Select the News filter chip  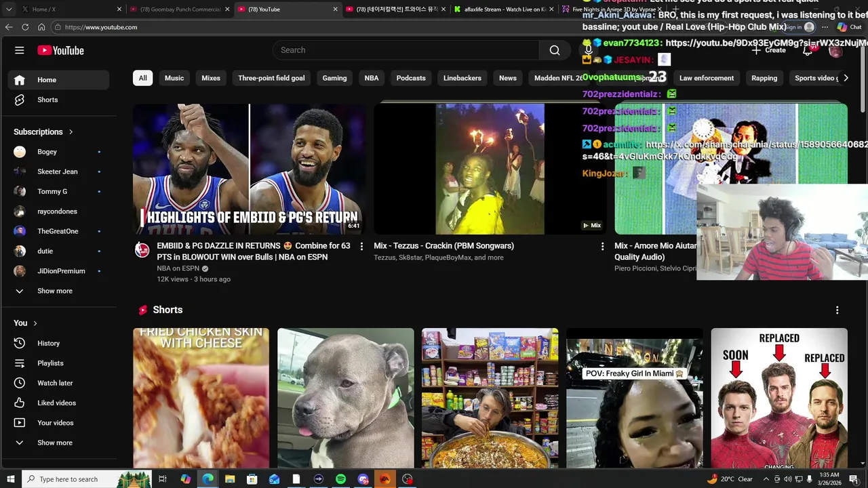pyautogui.click(x=508, y=78)
